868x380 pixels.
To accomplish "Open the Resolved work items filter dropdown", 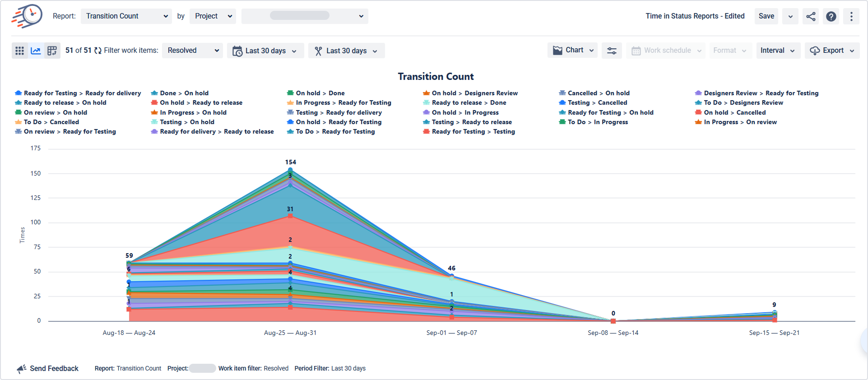I will [x=193, y=51].
